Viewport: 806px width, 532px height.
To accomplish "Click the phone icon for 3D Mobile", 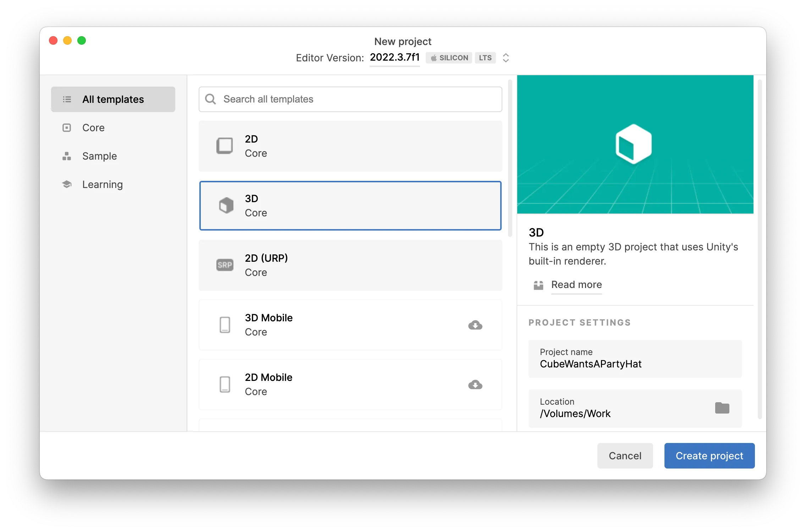I will [225, 325].
